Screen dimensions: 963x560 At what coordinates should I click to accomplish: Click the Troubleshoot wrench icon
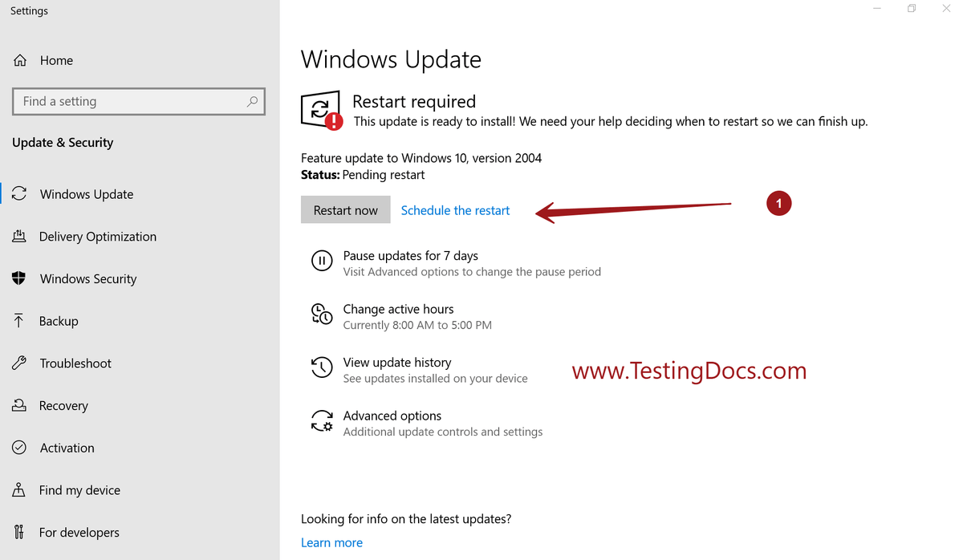(x=20, y=363)
